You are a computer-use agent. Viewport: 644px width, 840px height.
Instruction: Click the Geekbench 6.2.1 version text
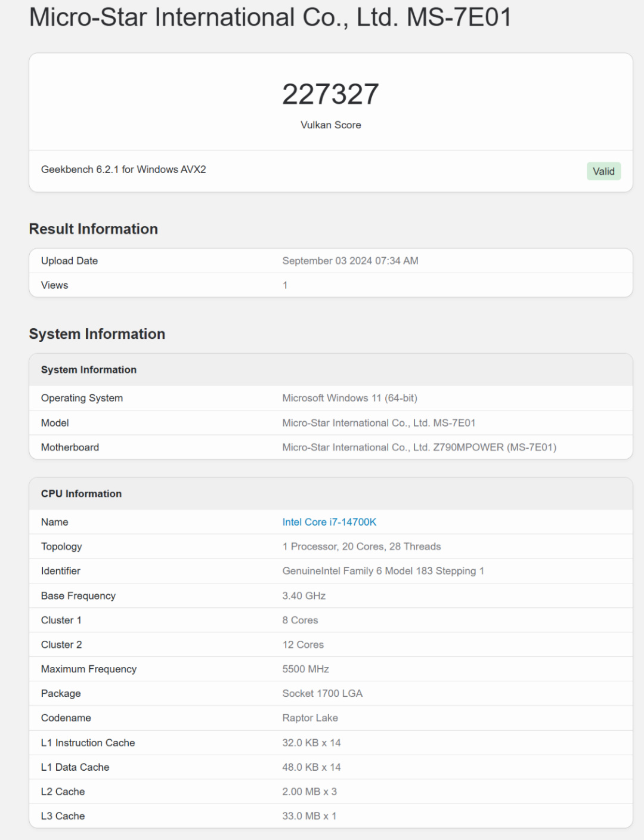(123, 169)
